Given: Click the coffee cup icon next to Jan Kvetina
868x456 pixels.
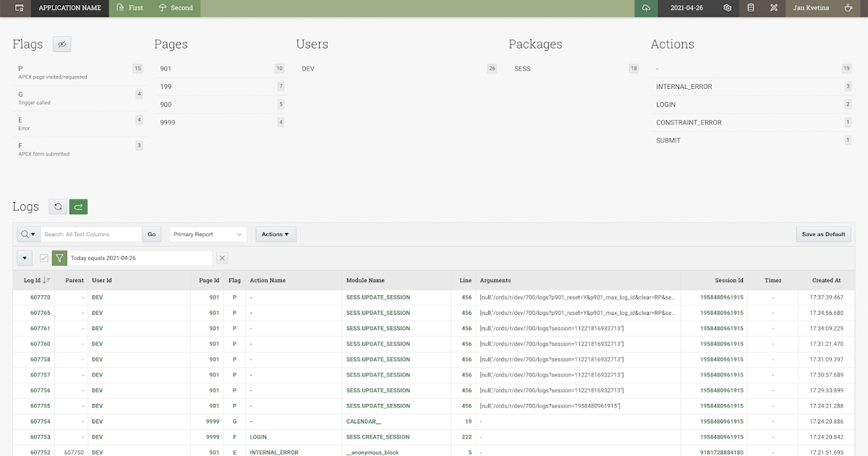Looking at the screenshot, I should (848, 8).
